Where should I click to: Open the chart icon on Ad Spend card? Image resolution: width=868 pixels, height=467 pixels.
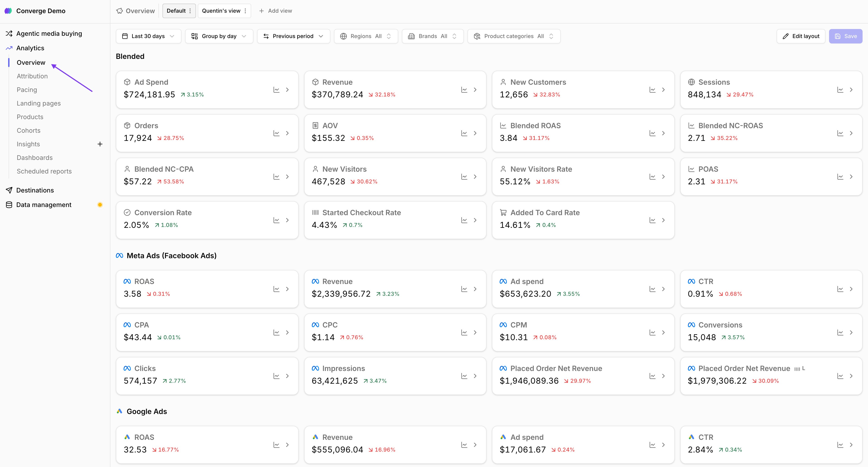coord(276,90)
